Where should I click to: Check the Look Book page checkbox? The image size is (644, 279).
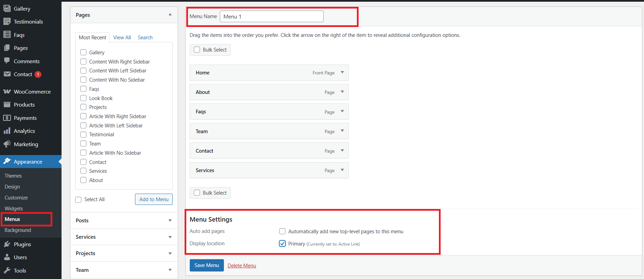click(x=83, y=98)
